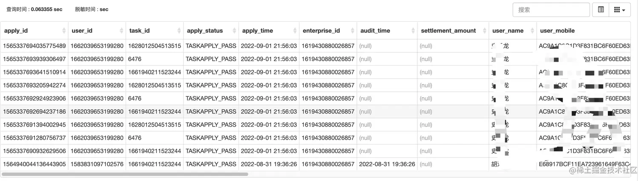
Task: Focus the 搜索 search input box
Action: [551, 10]
